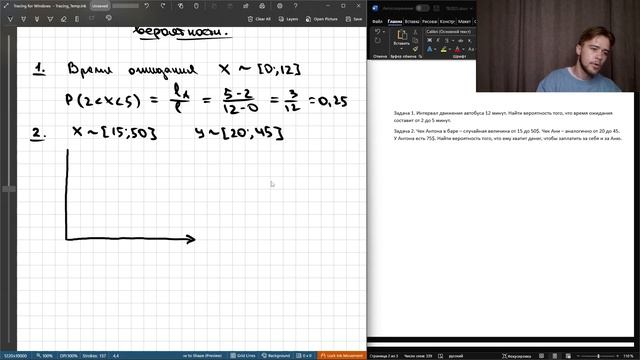Switch to the Рисование tab in Word
This screenshot has width=640, height=360.
click(x=429, y=21)
